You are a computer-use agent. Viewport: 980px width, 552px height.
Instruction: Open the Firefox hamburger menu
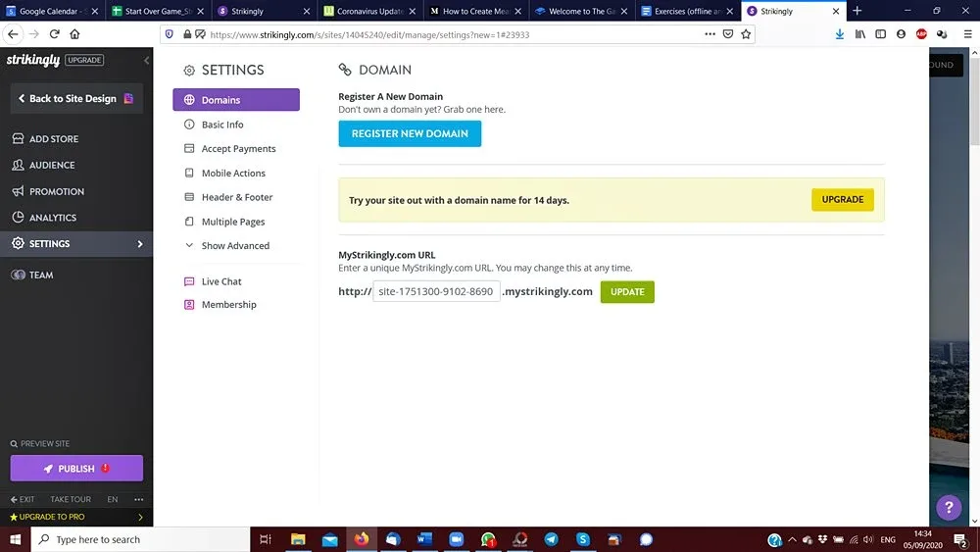967,34
